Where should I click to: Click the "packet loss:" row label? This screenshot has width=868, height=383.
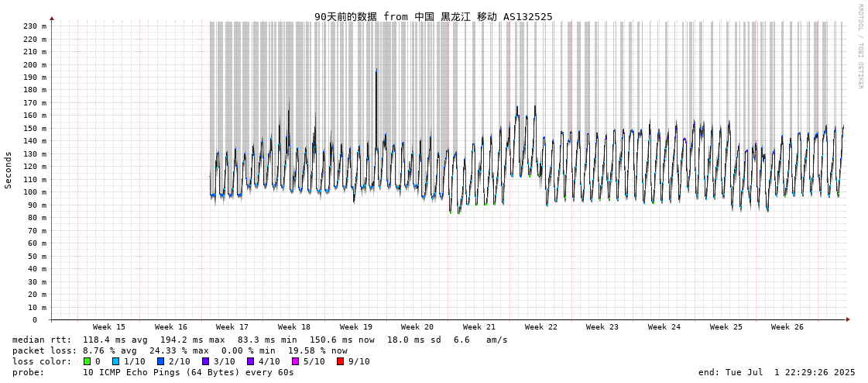click(43, 351)
